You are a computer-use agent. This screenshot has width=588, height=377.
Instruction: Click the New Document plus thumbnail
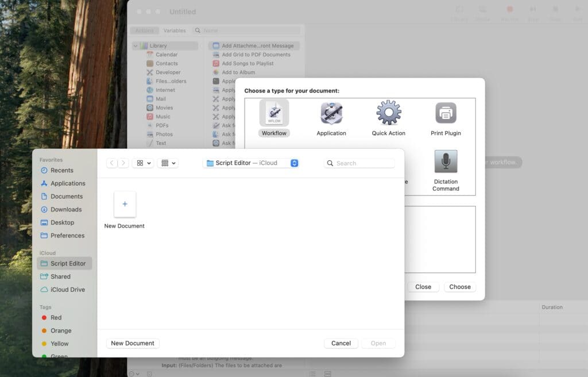[x=125, y=204]
